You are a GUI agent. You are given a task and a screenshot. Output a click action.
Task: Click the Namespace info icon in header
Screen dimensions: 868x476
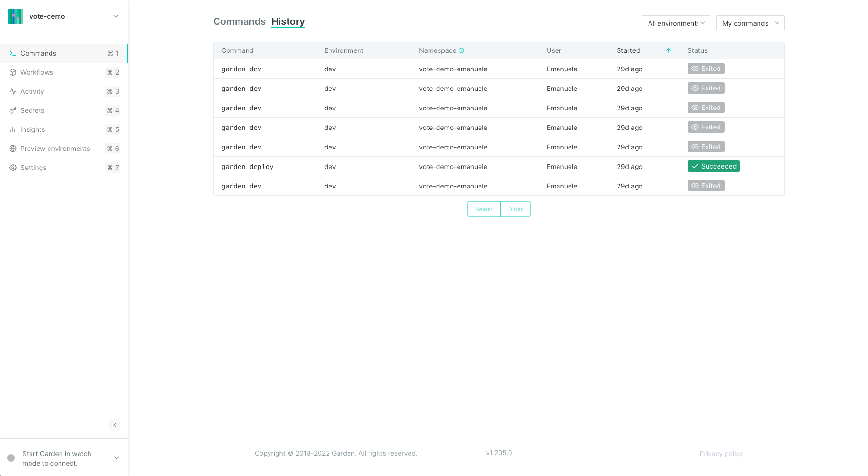click(461, 50)
